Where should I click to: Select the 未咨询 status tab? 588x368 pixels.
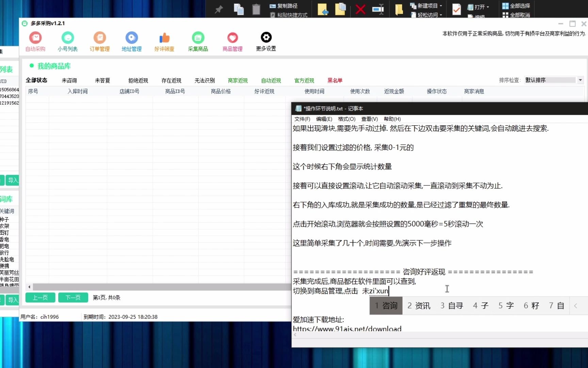click(x=69, y=80)
